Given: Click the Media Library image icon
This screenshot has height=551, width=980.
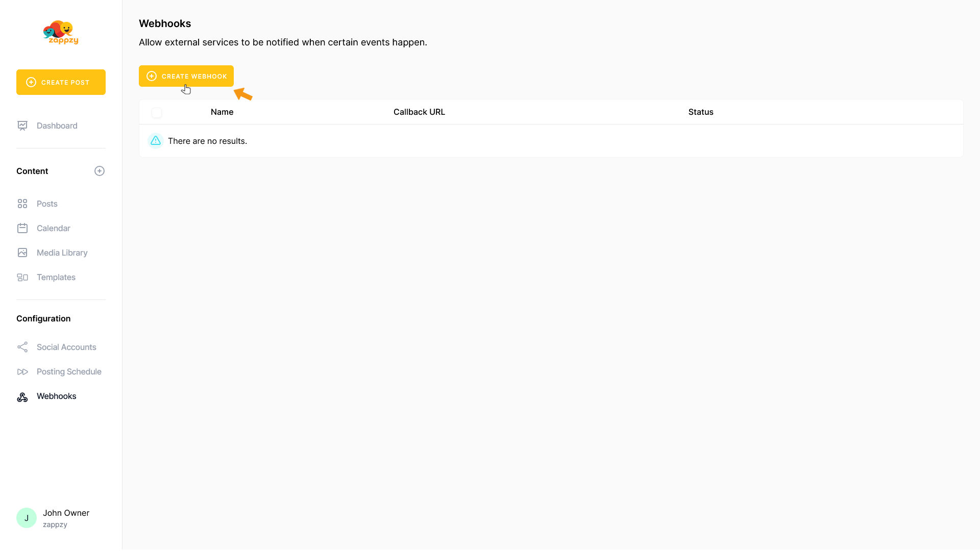Looking at the screenshot, I should [22, 253].
